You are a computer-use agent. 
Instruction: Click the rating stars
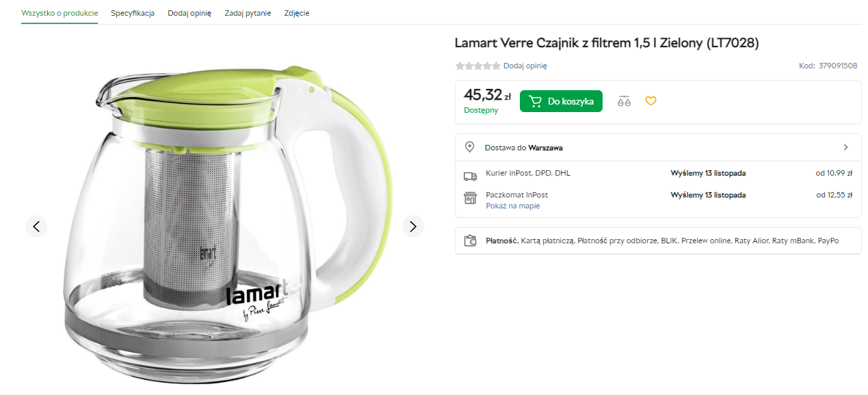click(477, 66)
